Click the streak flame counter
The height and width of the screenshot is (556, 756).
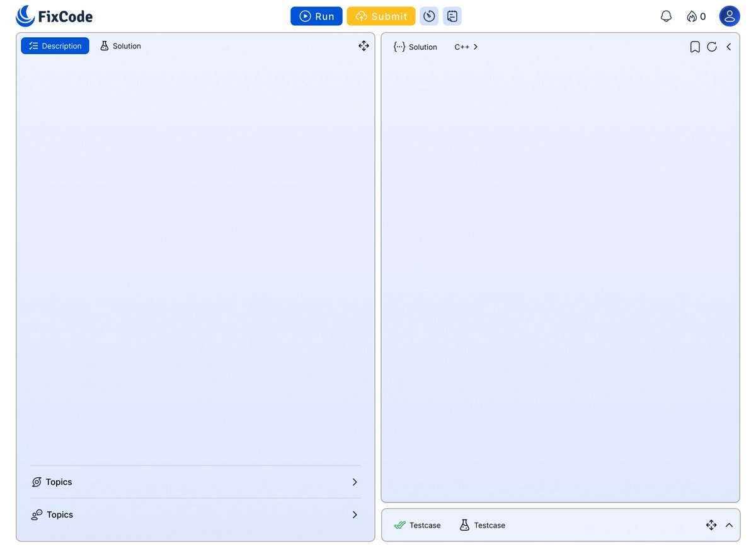point(696,16)
